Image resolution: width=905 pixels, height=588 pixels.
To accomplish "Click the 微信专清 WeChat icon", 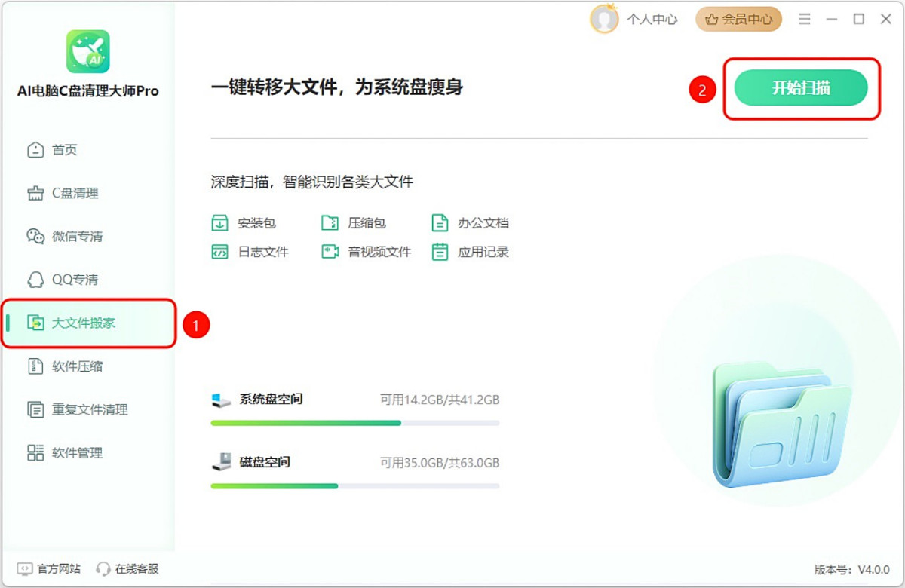I will (x=35, y=237).
